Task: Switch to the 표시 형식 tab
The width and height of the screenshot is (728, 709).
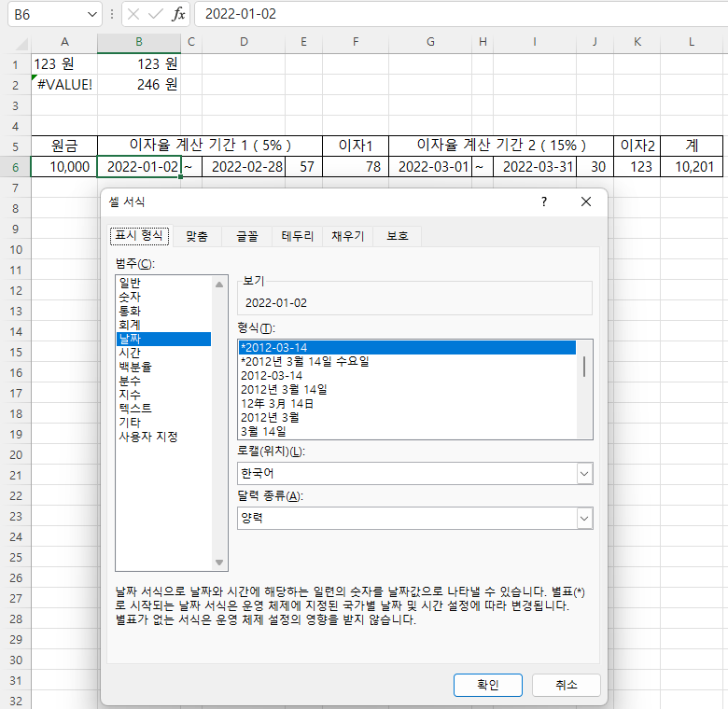Action: coord(139,236)
